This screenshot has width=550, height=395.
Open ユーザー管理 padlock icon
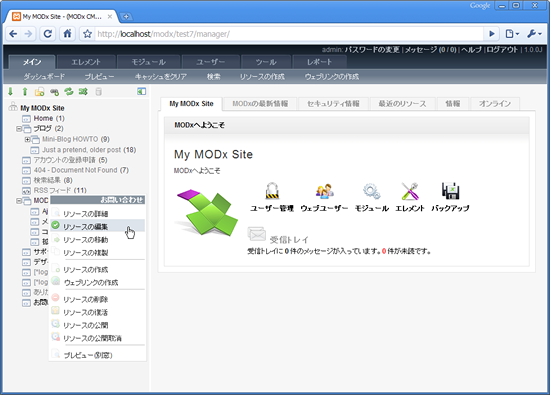(272, 191)
